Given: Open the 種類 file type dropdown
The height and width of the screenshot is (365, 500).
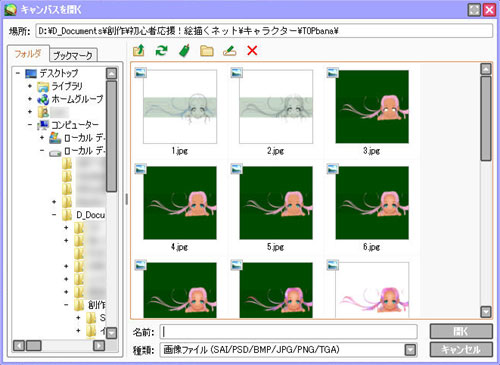Looking at the screenshot, I should pos(410,350).
